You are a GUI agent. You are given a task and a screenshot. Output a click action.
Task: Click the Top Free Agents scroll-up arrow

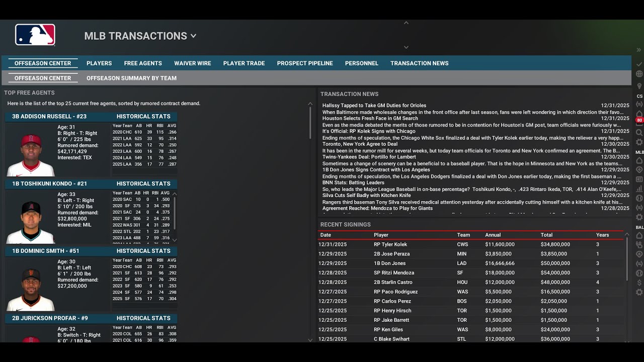(x=310, y=104)
